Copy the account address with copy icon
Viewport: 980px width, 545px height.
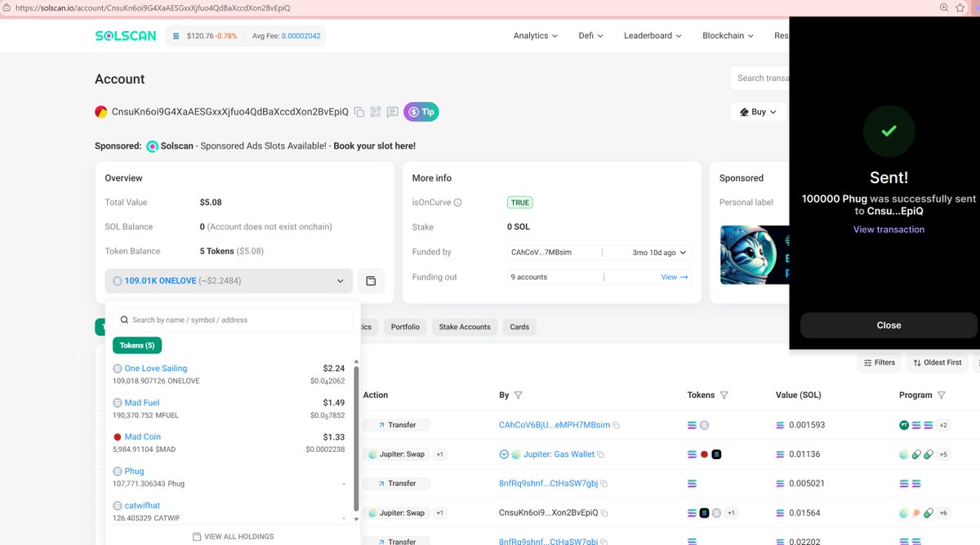coord(359,112)
